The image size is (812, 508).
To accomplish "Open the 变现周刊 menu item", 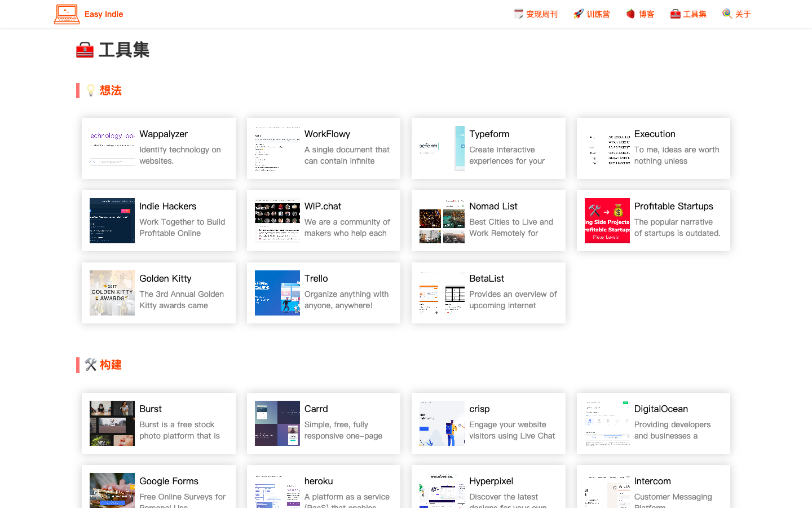I will 541,14.
